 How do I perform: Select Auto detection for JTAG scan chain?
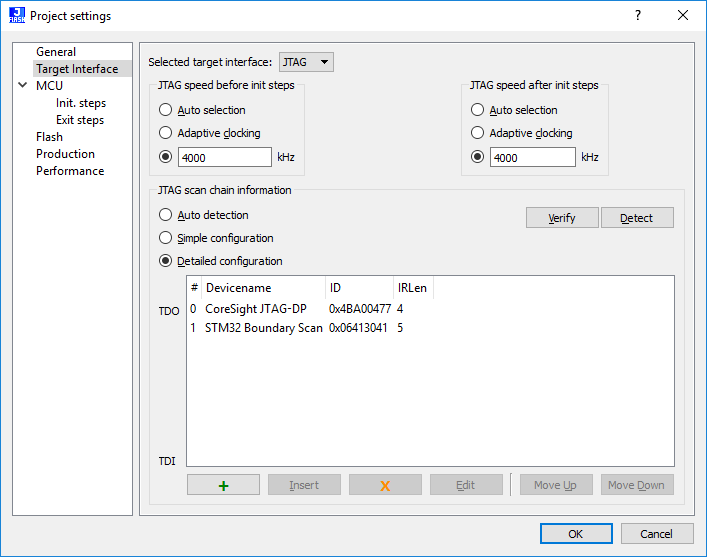tap(166, 215)
